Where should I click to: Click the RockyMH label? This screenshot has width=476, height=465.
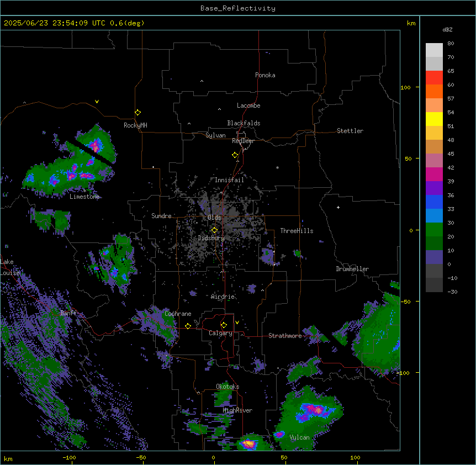pos(135,125)
